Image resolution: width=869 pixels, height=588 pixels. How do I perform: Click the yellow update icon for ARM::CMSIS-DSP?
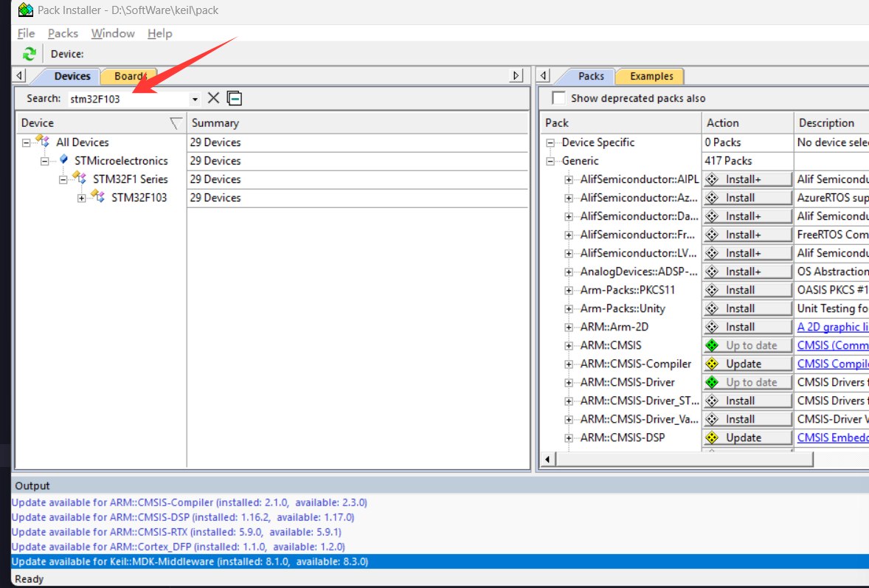(712, 437)
